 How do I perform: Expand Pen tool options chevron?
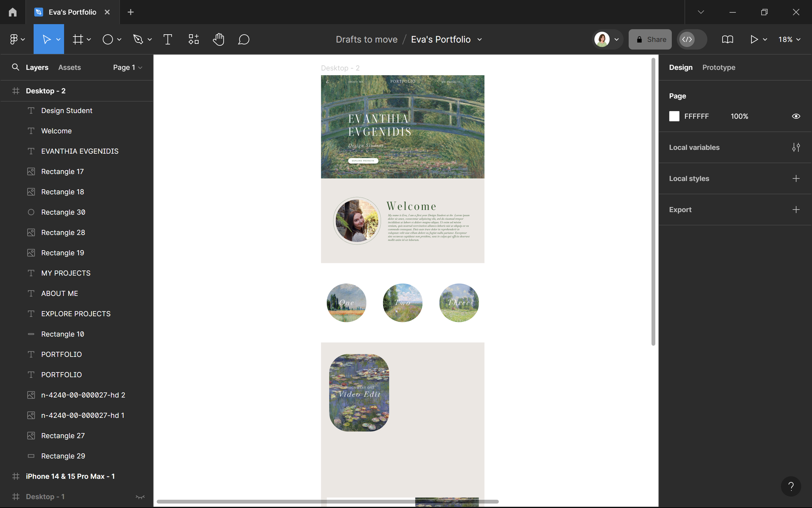150,39
